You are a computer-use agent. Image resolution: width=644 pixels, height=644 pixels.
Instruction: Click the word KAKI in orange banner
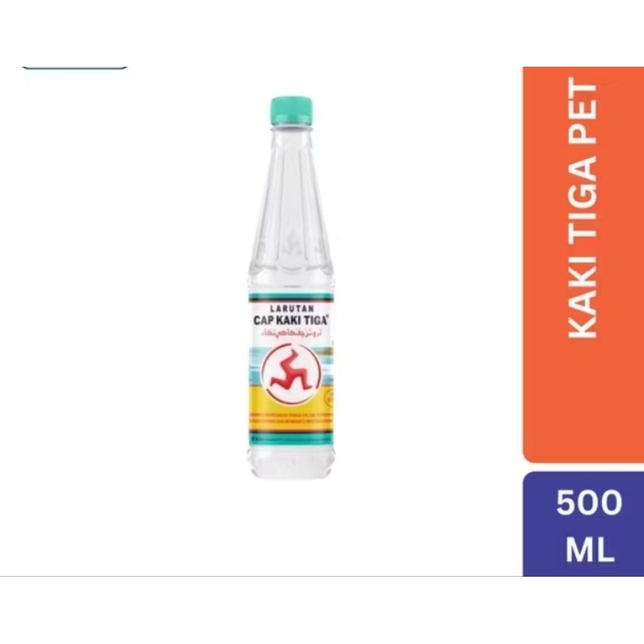pos(582,301)
